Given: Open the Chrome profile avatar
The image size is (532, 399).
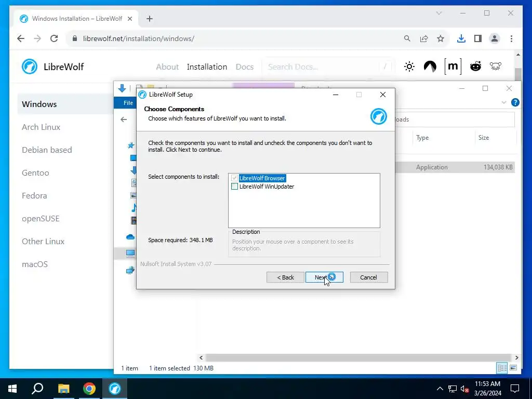Looking at the screenshot, I should 495,38.
